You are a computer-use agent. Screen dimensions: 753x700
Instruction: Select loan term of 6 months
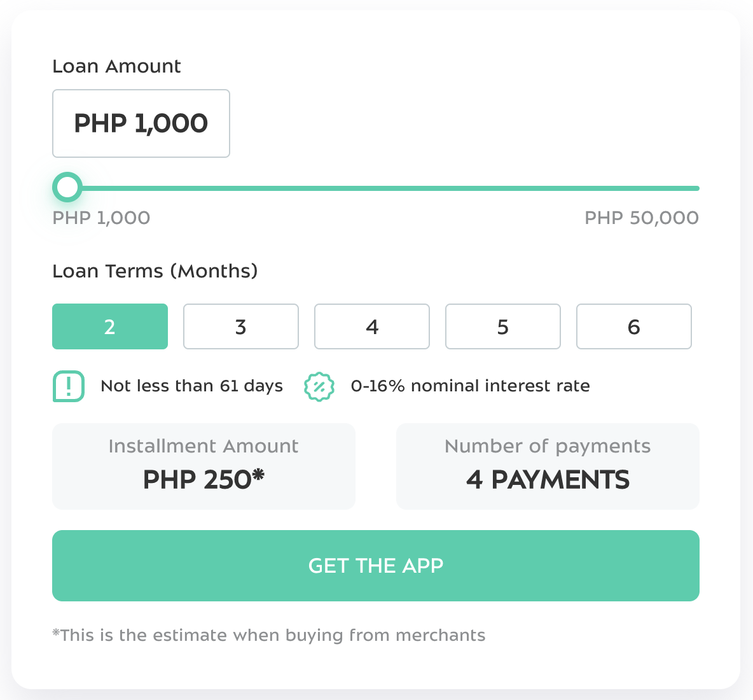pyautogui.click(x=633, y=326)
